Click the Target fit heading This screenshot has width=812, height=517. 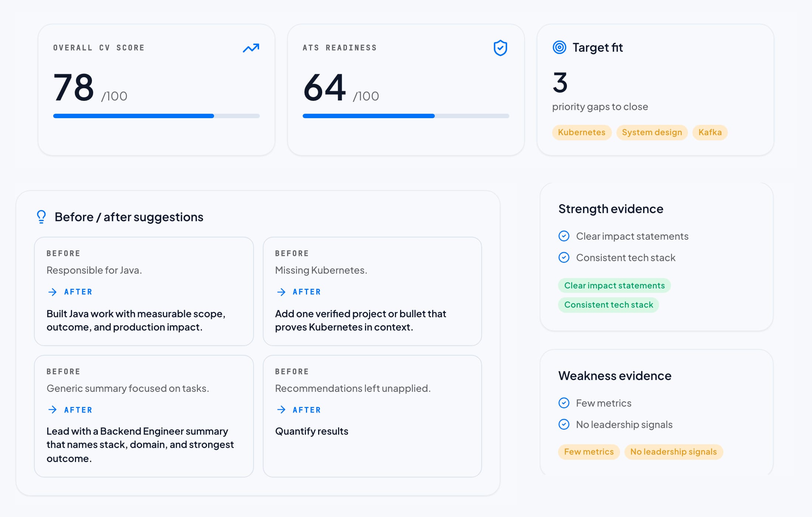[598, 47]
